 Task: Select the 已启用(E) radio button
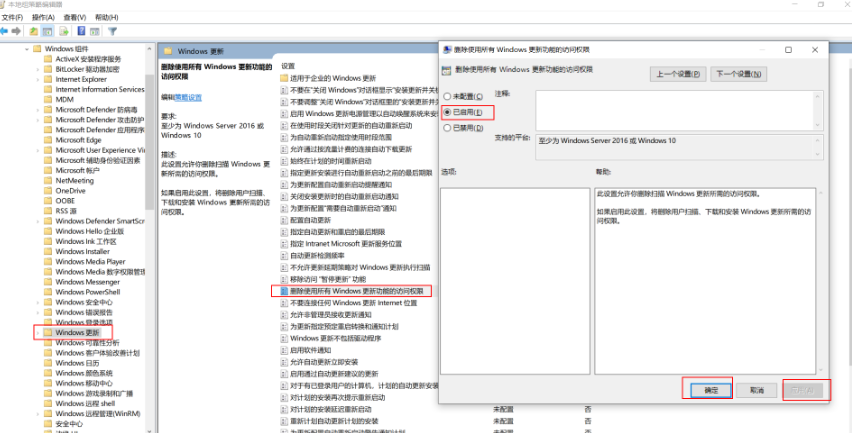(447, 112)
